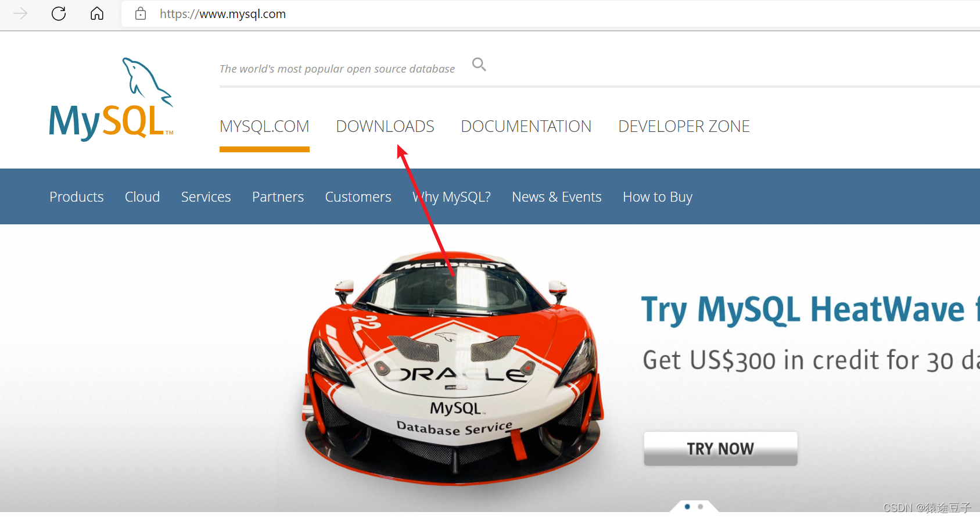The image size is (980, 519).
Task: Click the address bar URL
Action: (x=223, y=14)
